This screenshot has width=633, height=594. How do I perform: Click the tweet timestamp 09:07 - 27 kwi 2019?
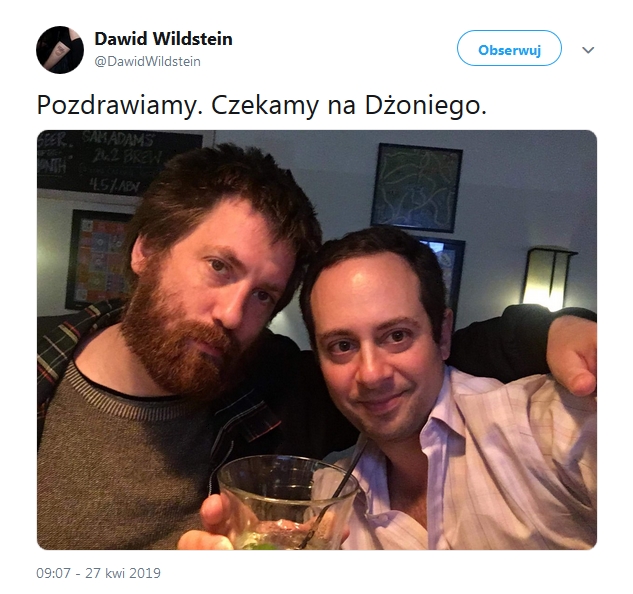[99, 573]
